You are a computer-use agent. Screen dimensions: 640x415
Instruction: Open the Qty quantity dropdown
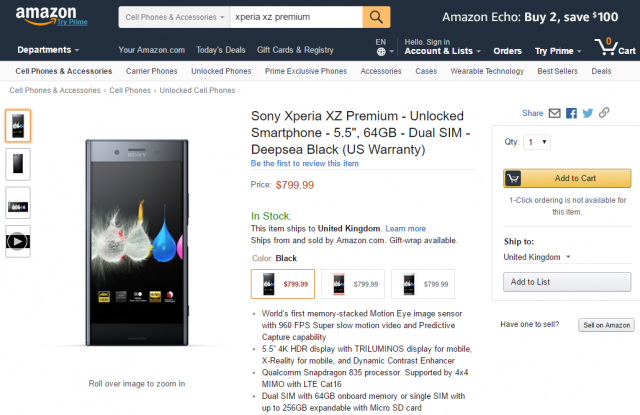pyautogui.click(x=537, y=142)
